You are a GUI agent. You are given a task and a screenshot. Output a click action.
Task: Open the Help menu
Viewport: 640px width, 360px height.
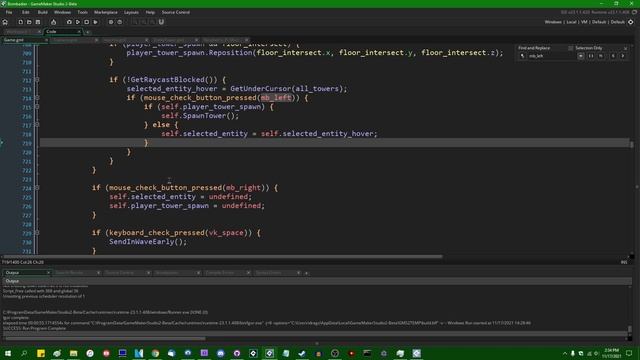coord(150,12)
